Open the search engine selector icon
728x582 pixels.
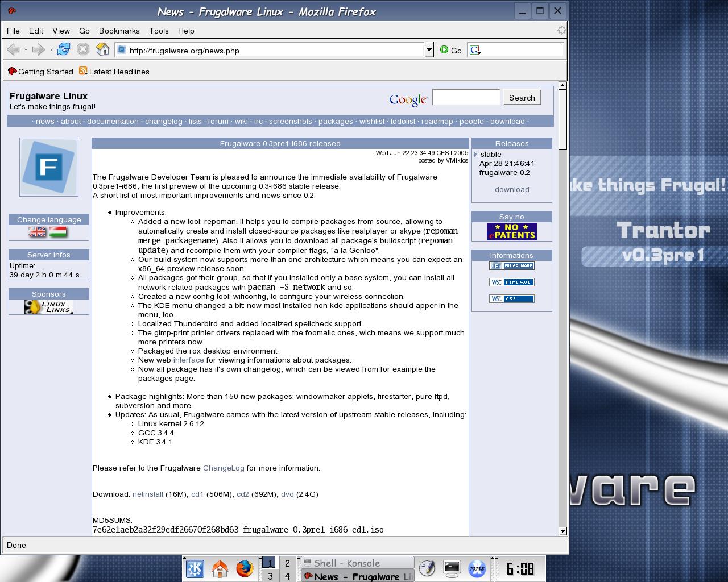[x=475, y=51]
